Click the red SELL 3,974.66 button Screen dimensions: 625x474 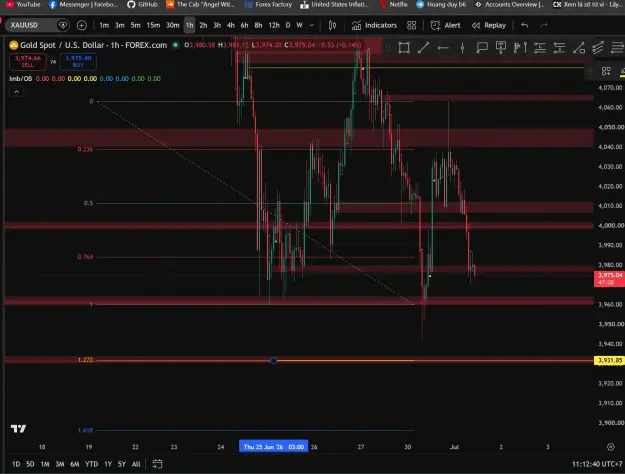(28, 61)
